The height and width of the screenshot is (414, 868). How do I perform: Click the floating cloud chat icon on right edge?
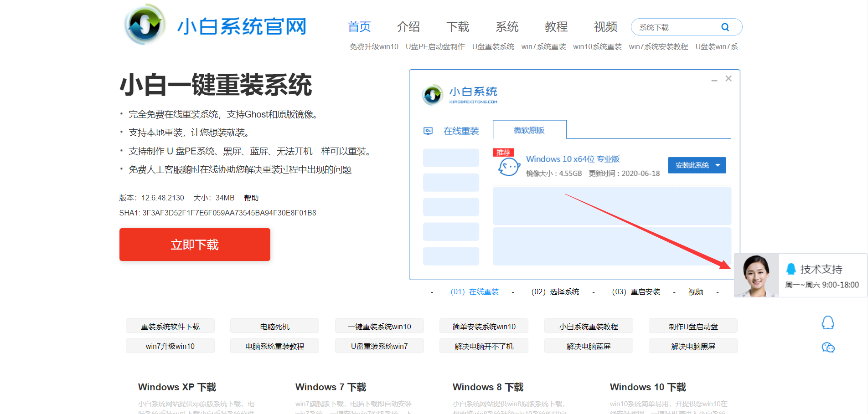(829, 348)
